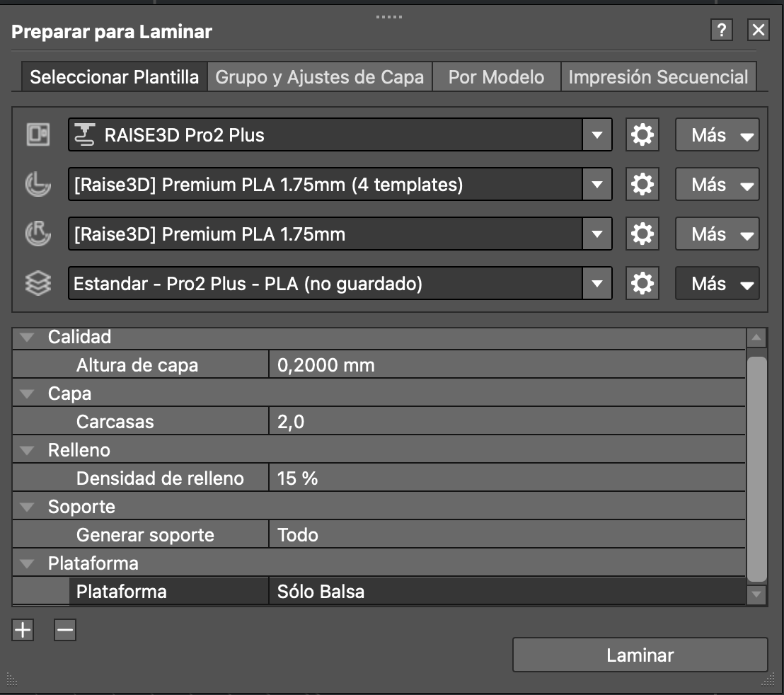Collapse the Calidad section
Screen dimensions: 784x695
(27, 338)
